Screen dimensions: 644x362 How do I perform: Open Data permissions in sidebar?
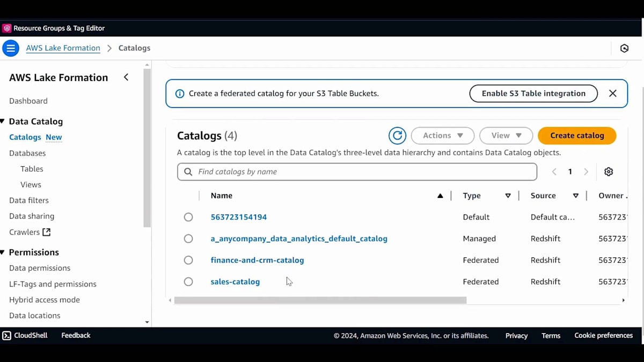point(40,268)
